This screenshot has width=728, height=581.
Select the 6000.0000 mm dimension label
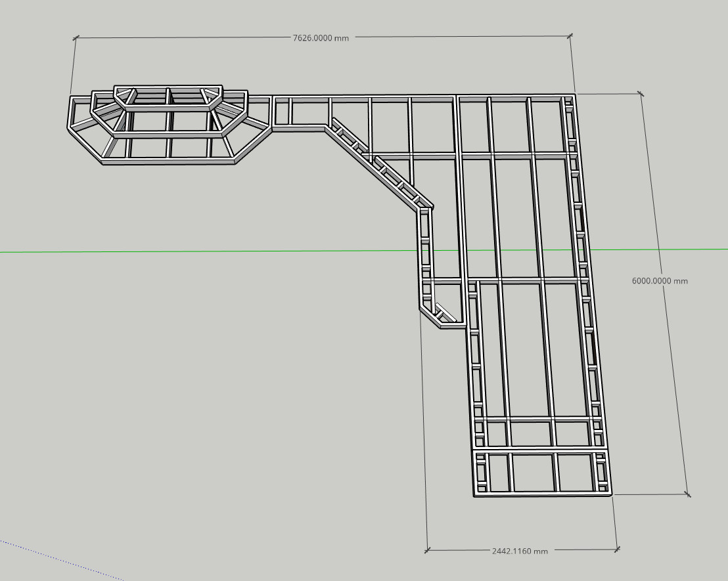click(x=660, y=281)
